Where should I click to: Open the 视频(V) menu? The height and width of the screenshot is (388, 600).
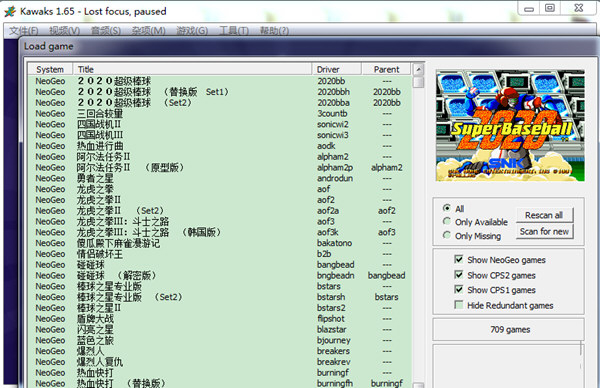click(64, 31)
